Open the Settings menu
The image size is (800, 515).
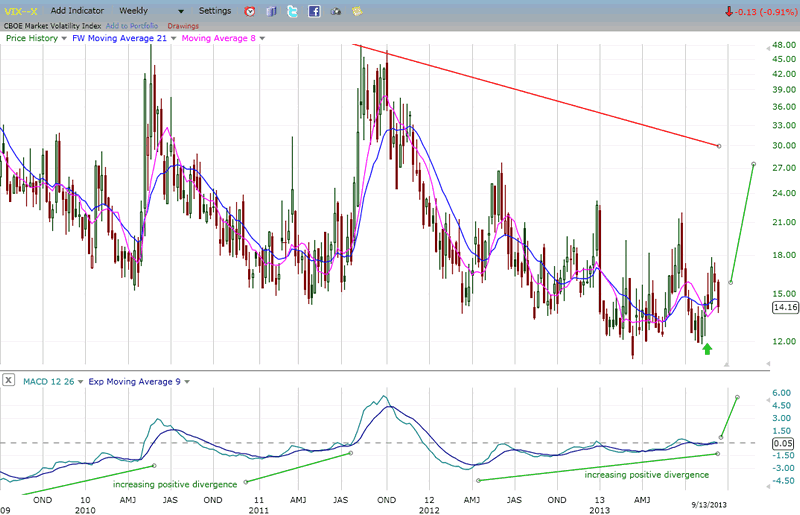[x=215, y=11]
